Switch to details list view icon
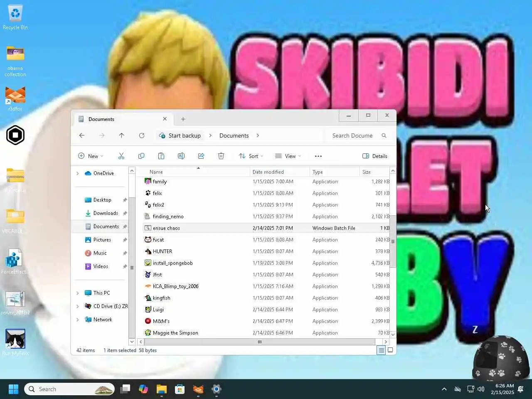This screenshot has height=399, width=532. (x=381, y=350)
